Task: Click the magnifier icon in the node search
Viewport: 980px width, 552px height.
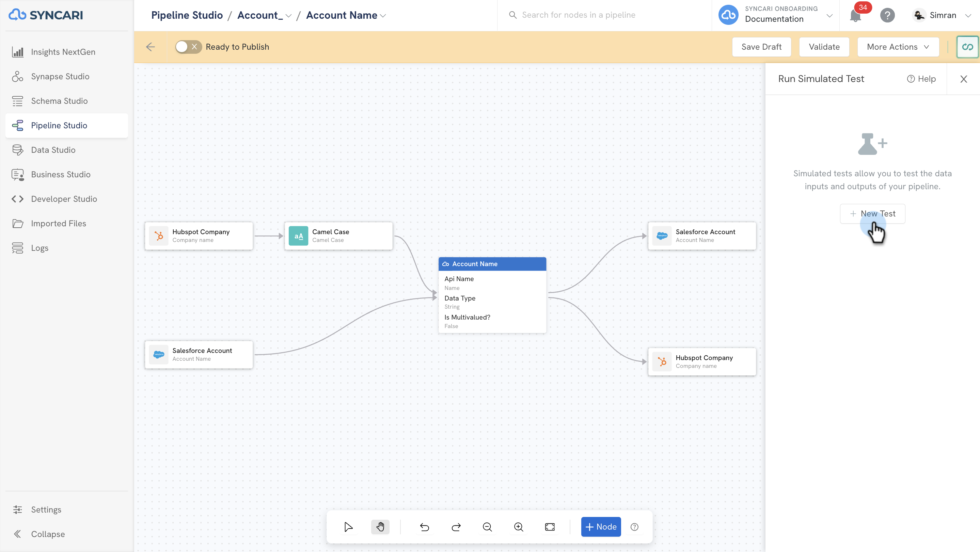Action: pyautogui.click(x=513, y=15)
